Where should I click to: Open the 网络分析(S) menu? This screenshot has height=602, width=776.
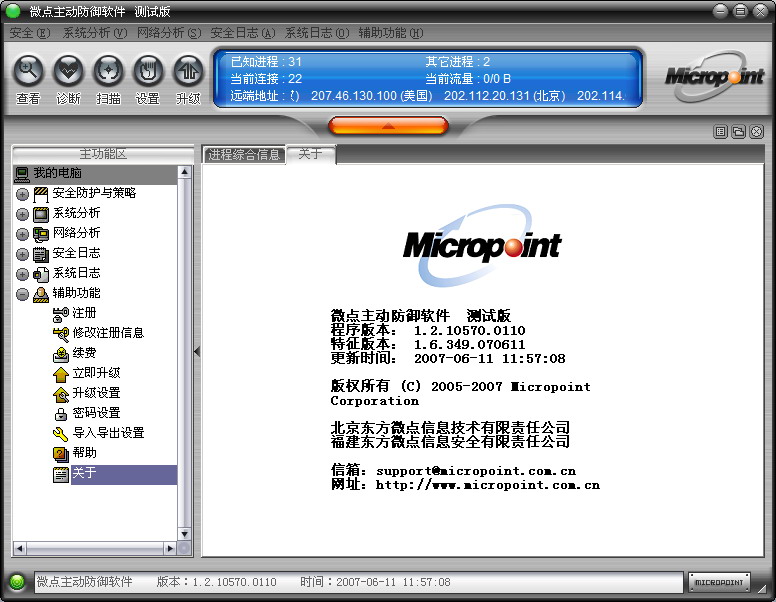click(x=169, y=33)
